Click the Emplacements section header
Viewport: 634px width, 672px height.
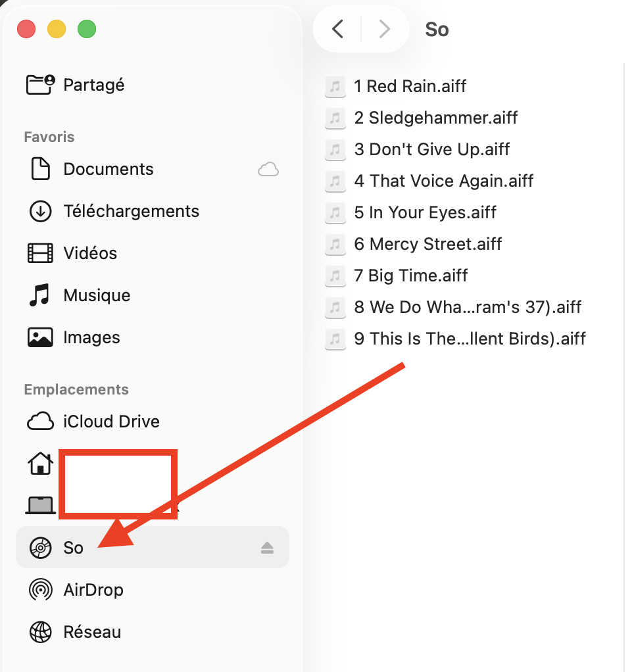76,389
